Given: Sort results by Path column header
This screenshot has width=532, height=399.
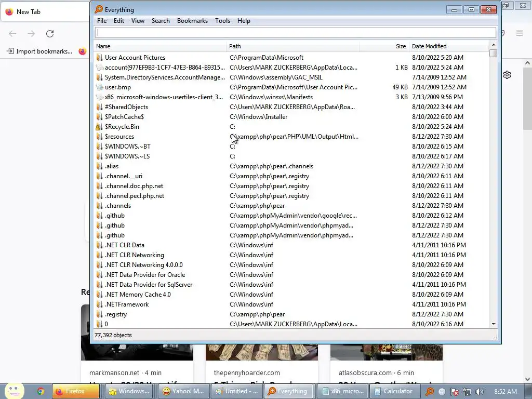Looking at the screenshot, I should tap(293, 46).
